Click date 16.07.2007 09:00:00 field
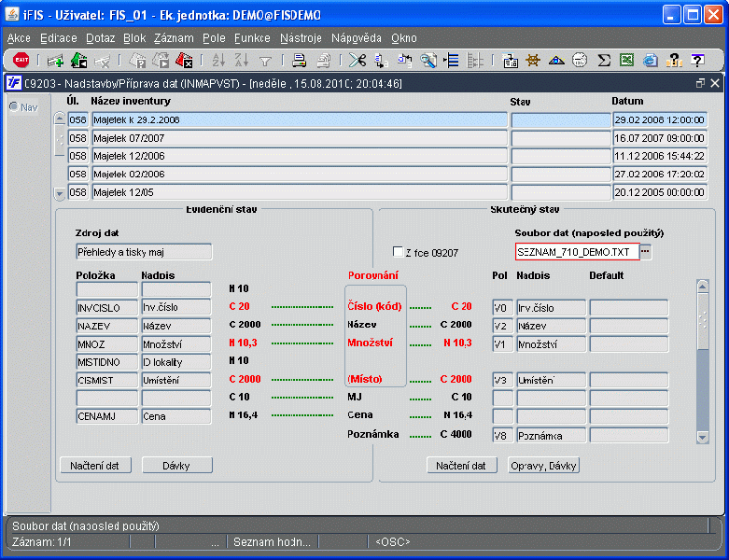The image size is (729, 560). coord(660,138)
